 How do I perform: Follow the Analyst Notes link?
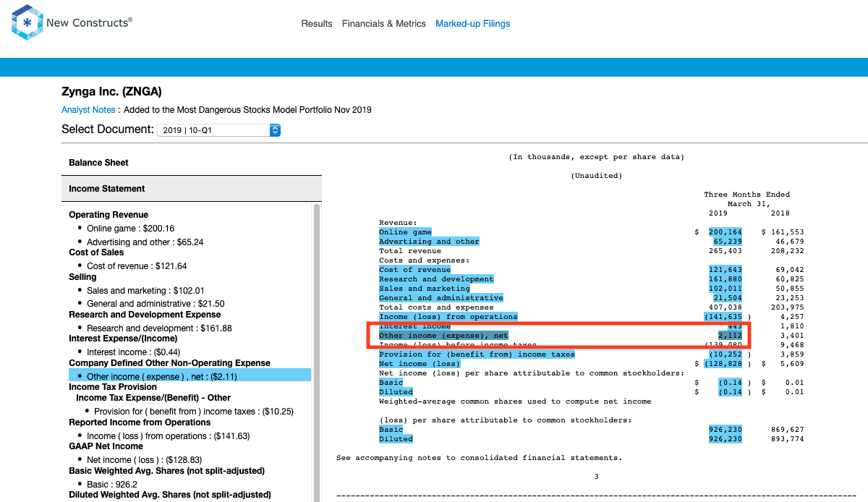pyautogui.click(x=88, y=110)
